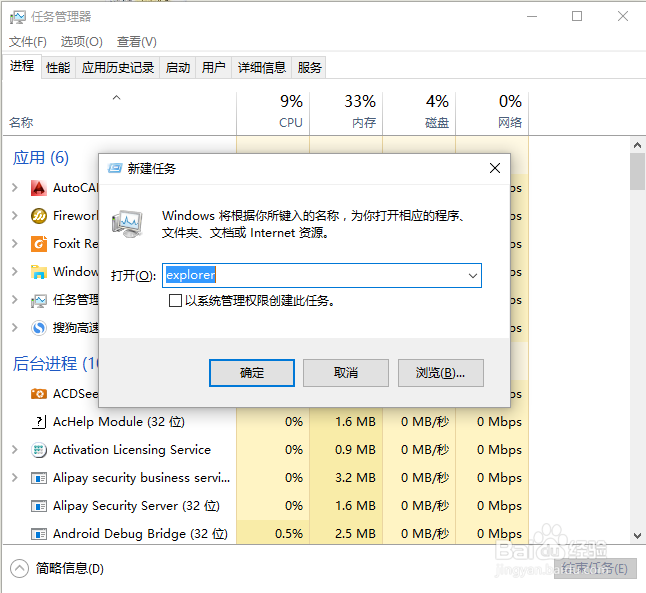Click the Fireworks application icon
This screenshot has width=646, height=593.
pos(39,216)
